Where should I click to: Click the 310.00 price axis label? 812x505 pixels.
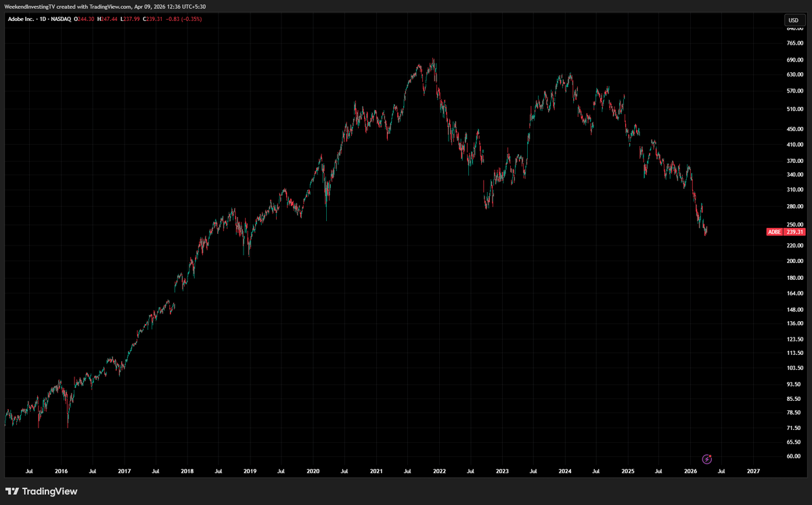[x=794, y=189]
